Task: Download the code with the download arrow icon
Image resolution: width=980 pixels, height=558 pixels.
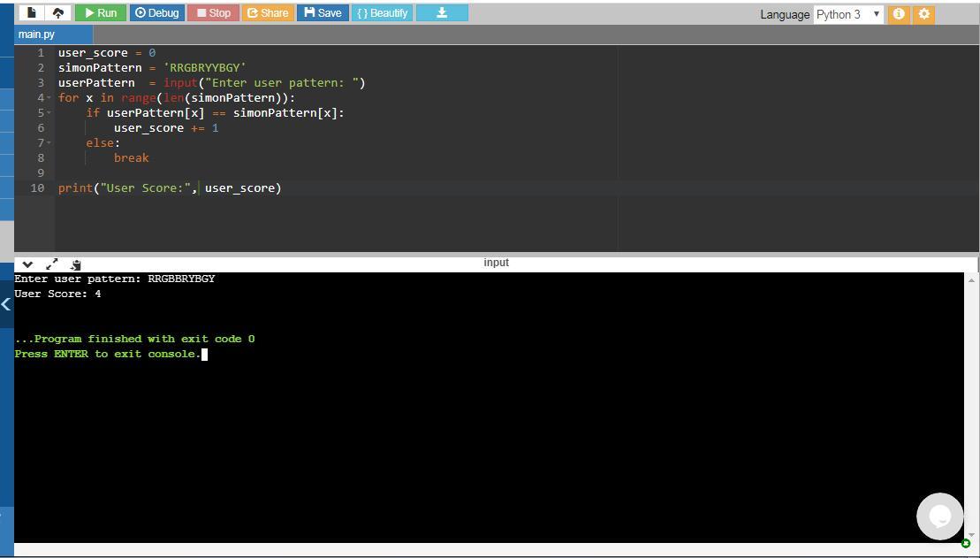Action: (x=442, y=12)
